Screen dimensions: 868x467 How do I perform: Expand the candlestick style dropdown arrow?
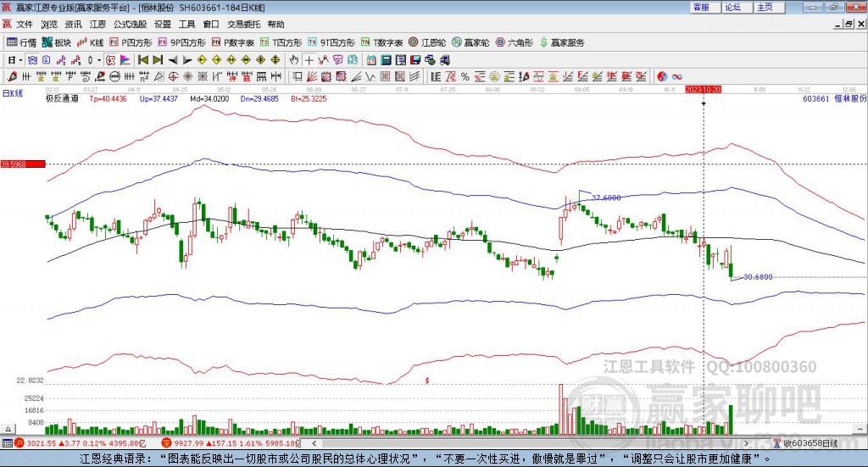click(x=99, y=60)
